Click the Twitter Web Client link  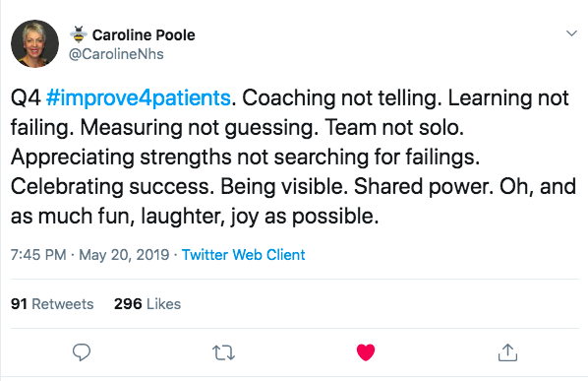pos(244,255)
